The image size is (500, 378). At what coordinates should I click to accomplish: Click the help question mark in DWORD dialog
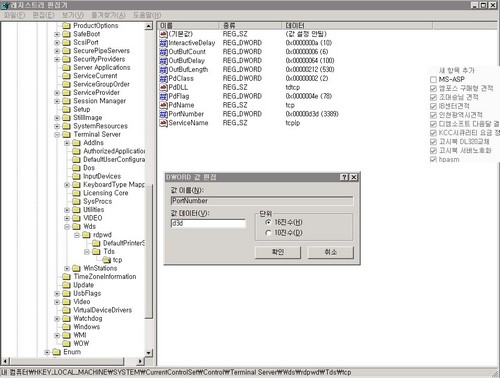[x=345, y=177]
